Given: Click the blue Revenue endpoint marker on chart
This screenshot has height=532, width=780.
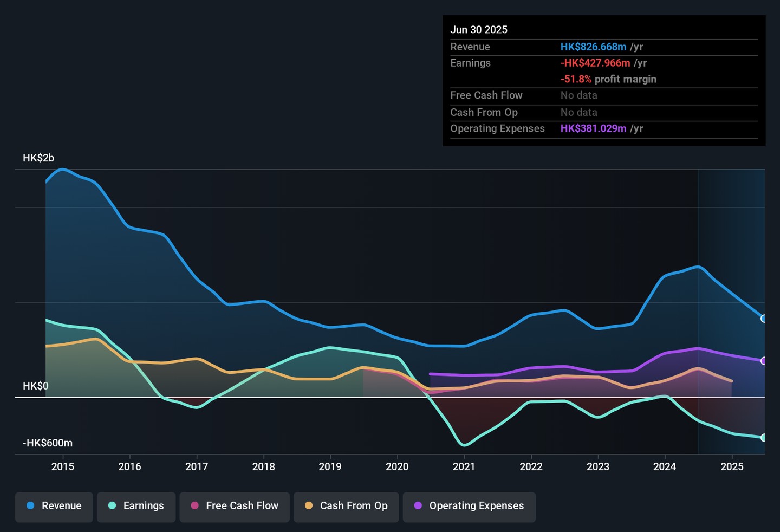Looking at the screenshot, I should tap(764, 319).
